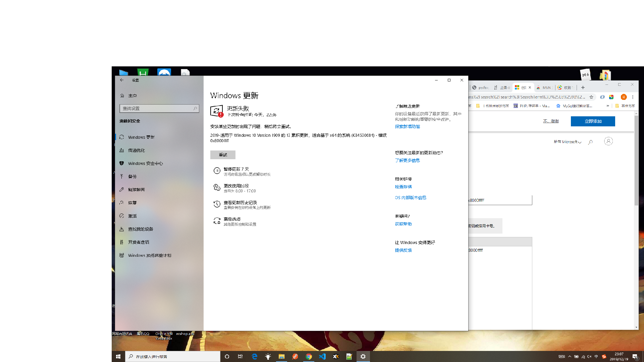Viewport: 644px width, 362px height.
Task: Switch to the MSN Chrome tab
Action: click(544, 87)
